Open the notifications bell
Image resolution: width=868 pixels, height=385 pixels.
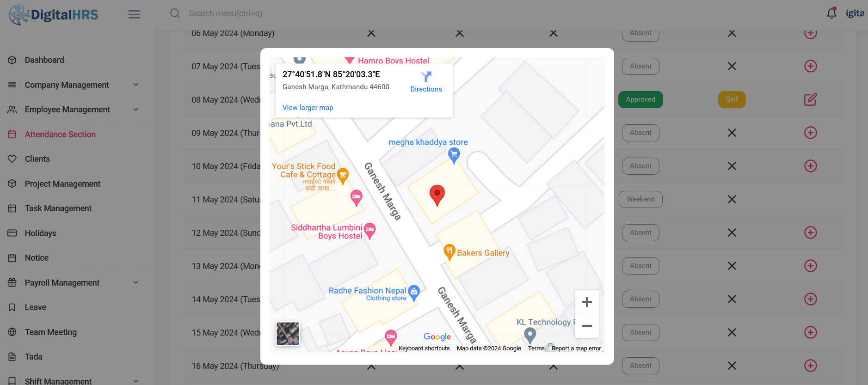tap(831, 13)
